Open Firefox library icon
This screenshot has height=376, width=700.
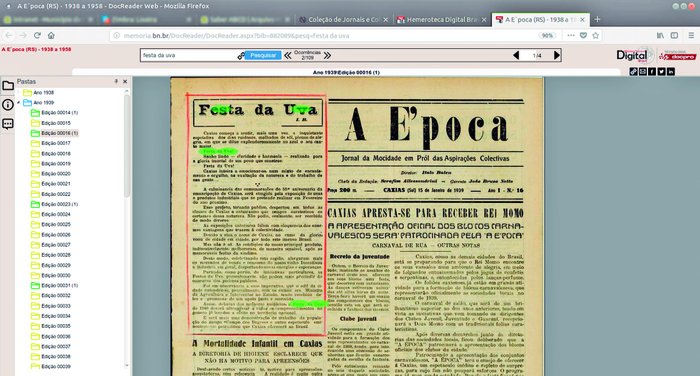pyautogui.click(x=660, y=35)
